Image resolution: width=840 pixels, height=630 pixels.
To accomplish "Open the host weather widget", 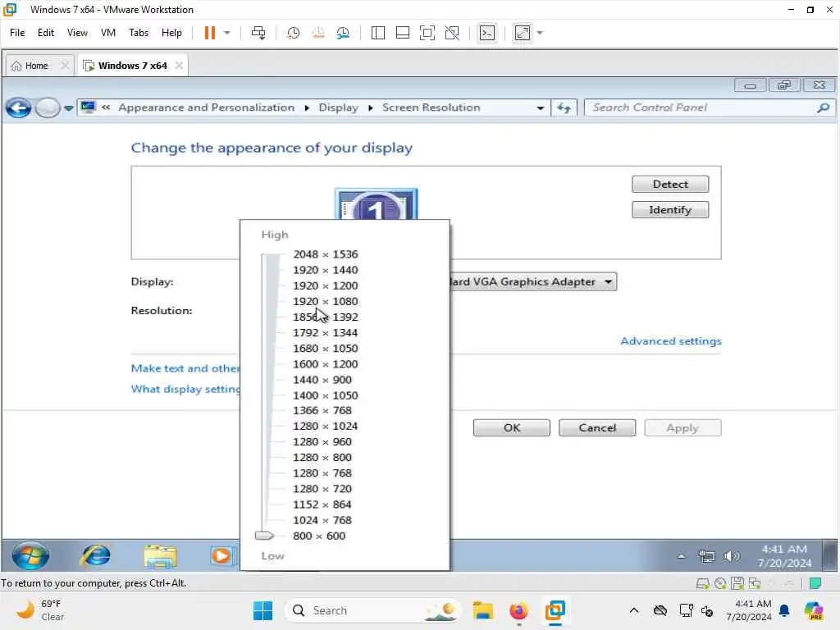I will 41,610.
